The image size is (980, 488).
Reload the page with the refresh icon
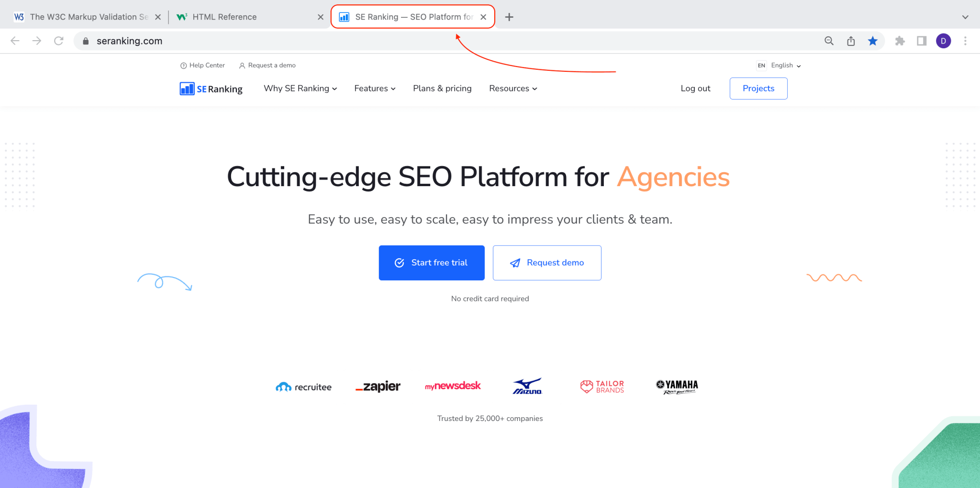(58, 41)
